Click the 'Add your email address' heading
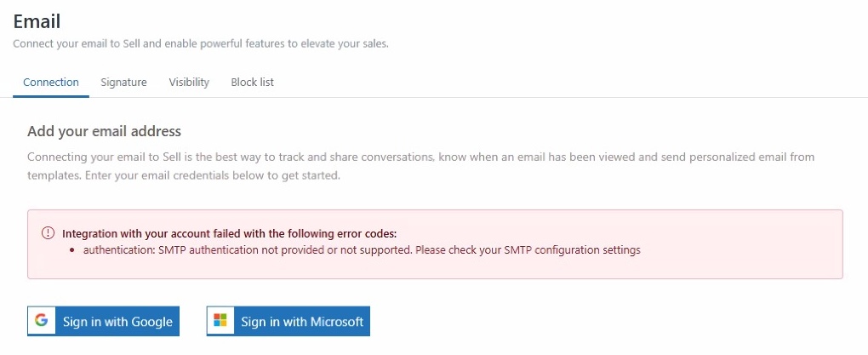This screenshot has width=868, height=355. click(104, 131)
